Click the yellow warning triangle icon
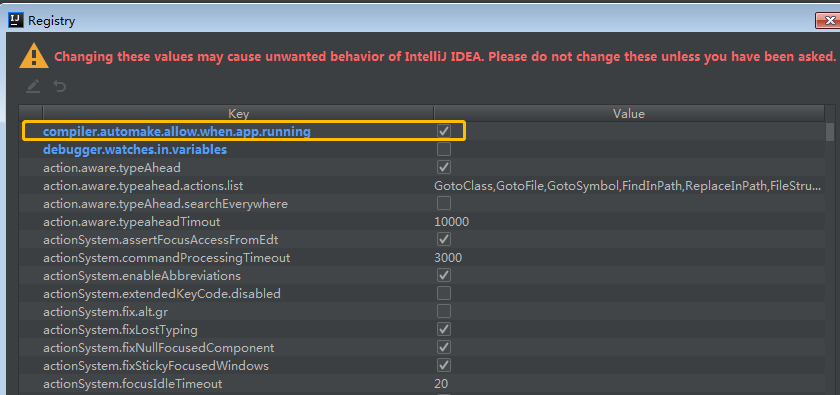The width and height of the screenshot is (840, 395). point(34,56)
